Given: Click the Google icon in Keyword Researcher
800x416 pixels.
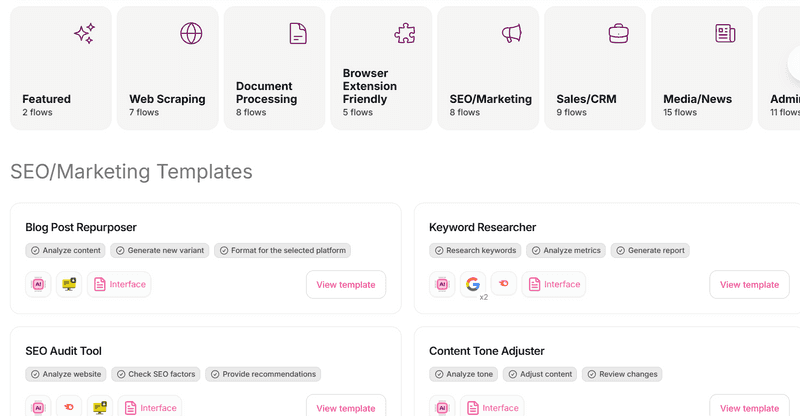Looking at the screenshot, I should click(x=473, y=284).
